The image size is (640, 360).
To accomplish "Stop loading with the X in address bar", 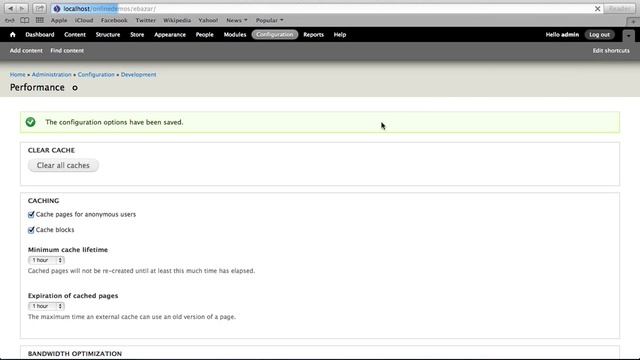I will [598, 9].
